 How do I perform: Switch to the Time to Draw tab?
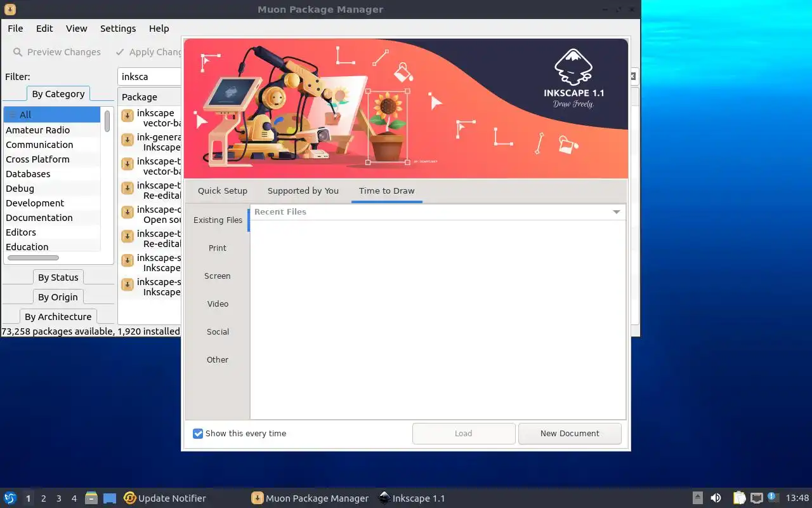click(387, 191)
